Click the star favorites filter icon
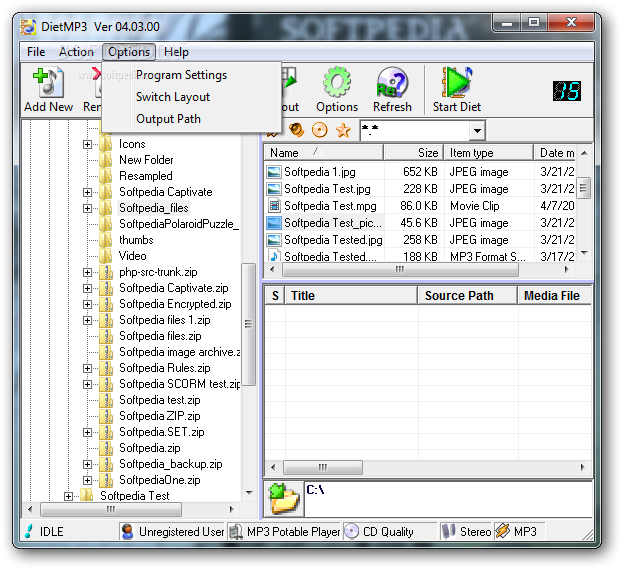622x569 pixels. tap(343, 130)
